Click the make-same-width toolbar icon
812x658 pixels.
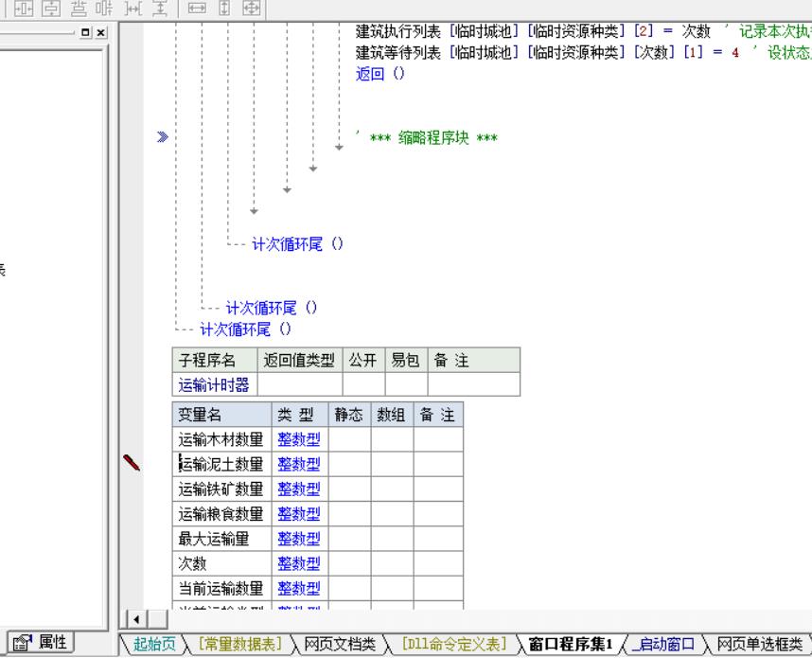coord(197,8)
